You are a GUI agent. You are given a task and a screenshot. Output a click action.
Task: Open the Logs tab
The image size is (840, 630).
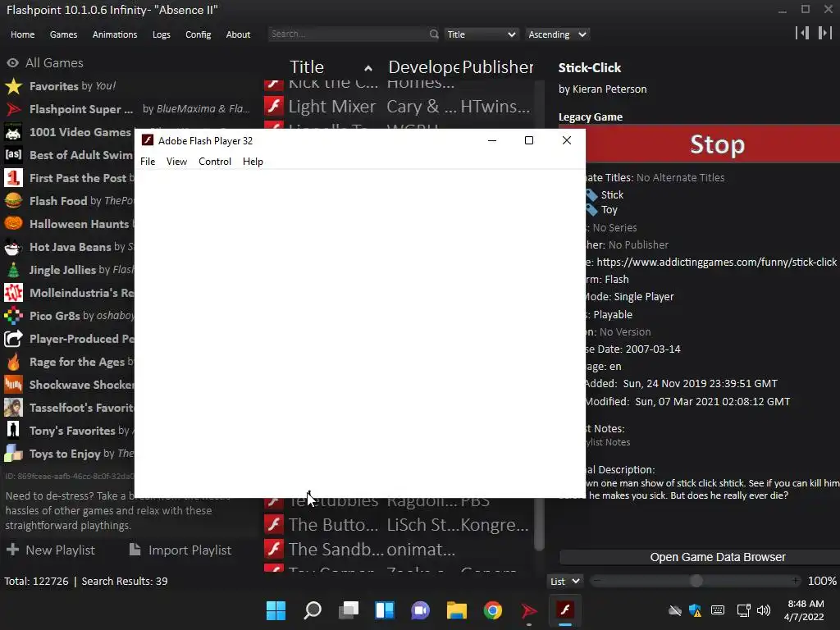(162, 34)
